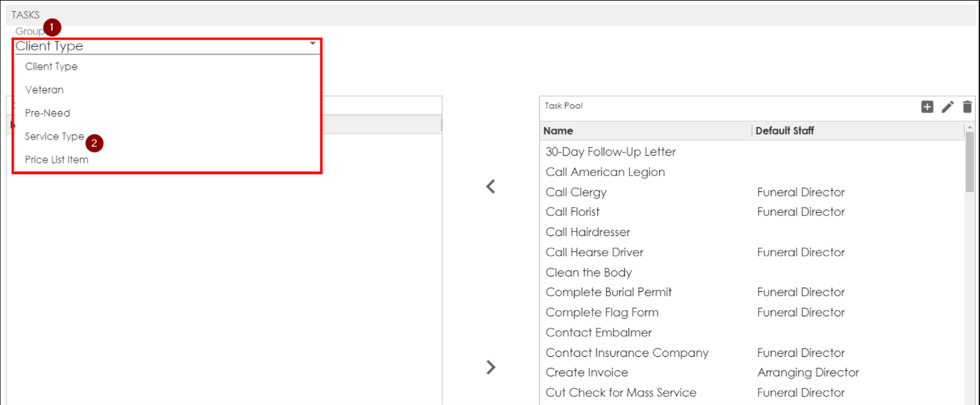Pick Service Type in the dropdown
This screenshot has height=405, width=980.
(x=54, y=137)
